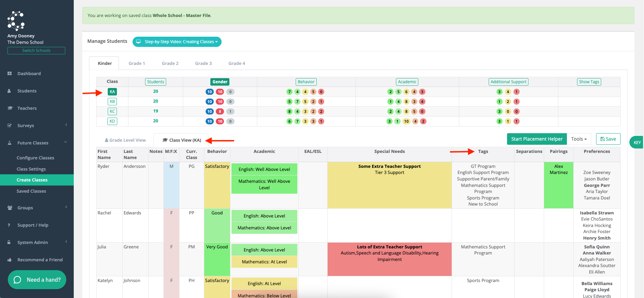Expand the System Admin sidebar chevron
Screen dimensions: 644x298
pyautogui.click(x=66, y=242)
